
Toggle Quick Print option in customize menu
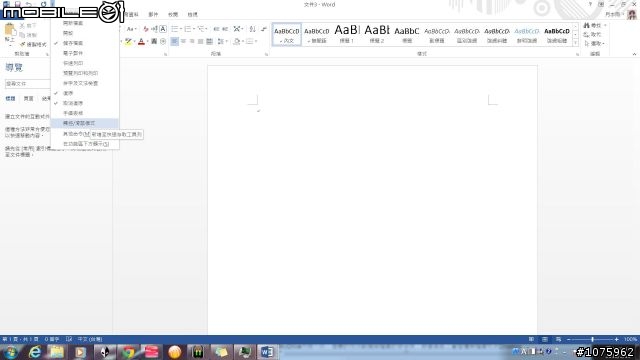(85, 63)
